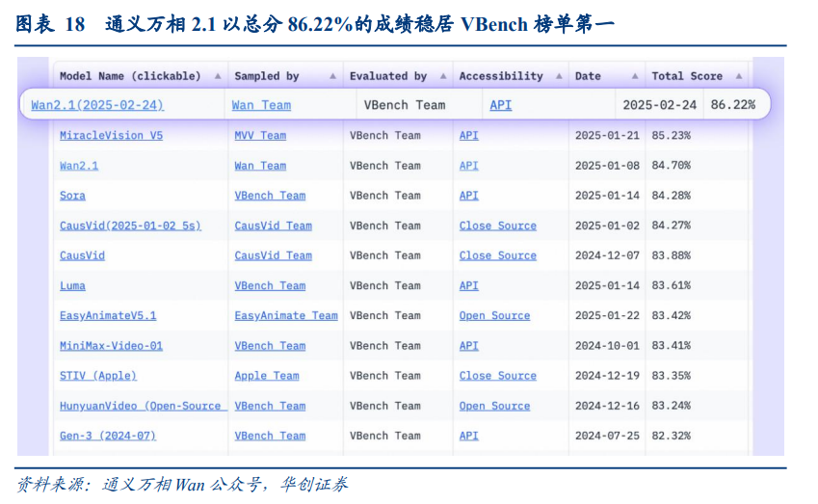Sort by Sampled by column arrow
The width and height of the screenshot is (818, 504).
tap(332, 76)
